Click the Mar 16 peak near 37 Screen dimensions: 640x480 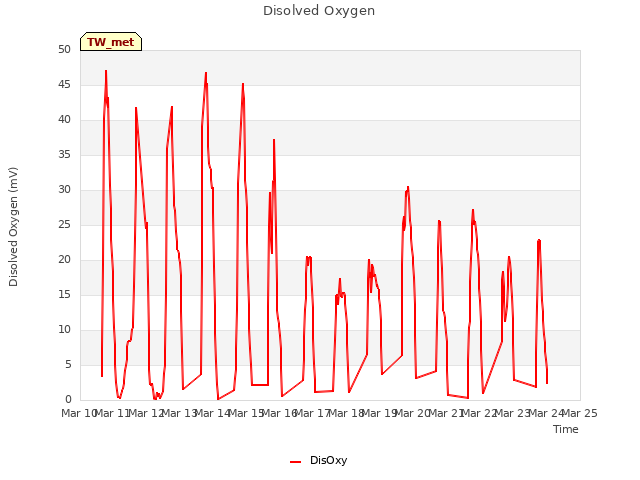274,140
